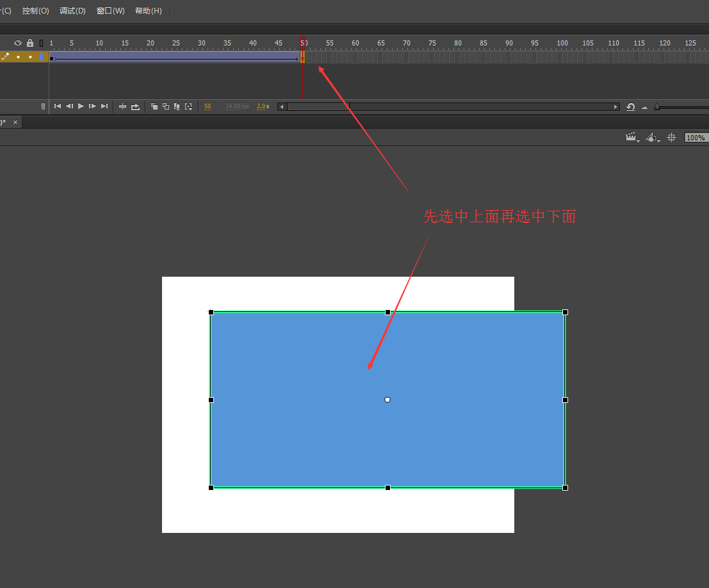Reset timeline zoom to default icon
709x588 pixels.
631,107
